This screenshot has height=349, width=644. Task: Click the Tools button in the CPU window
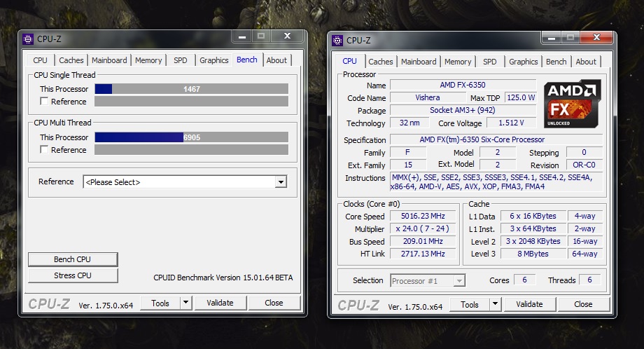click(x=470, y=305)
